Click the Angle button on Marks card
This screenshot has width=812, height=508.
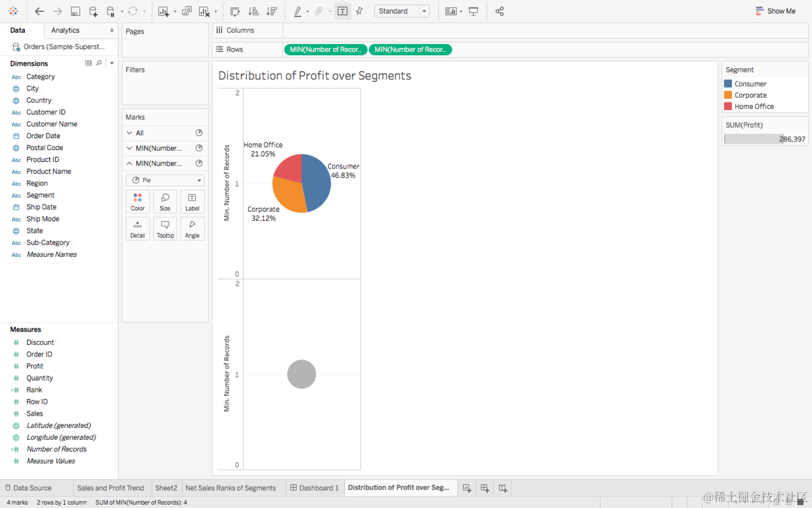[192, 229]
